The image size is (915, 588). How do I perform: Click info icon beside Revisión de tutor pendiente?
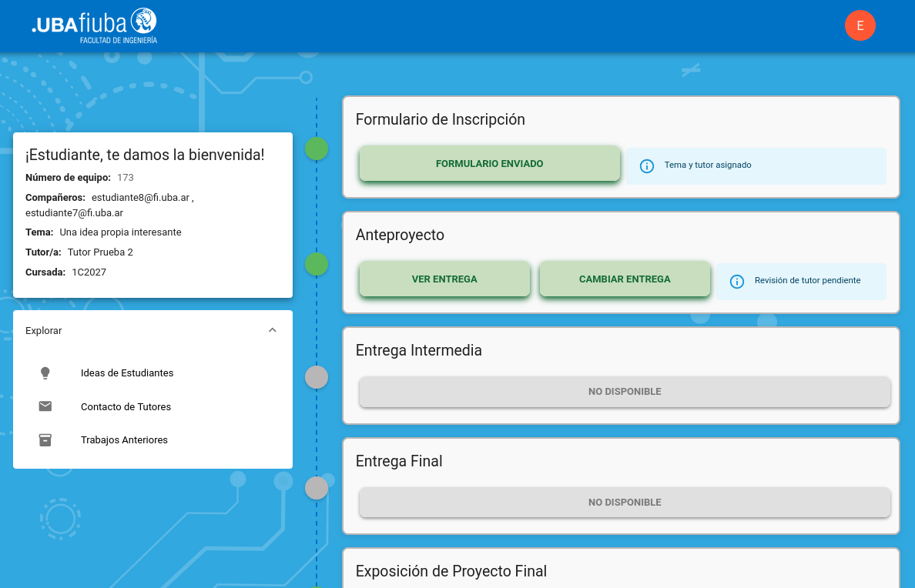[x=737, y=281]
